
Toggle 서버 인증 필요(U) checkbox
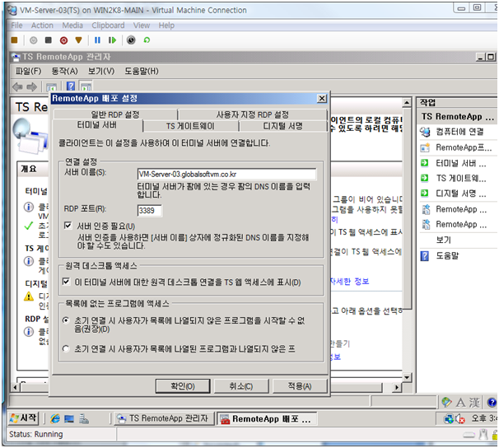pos(68,226)
